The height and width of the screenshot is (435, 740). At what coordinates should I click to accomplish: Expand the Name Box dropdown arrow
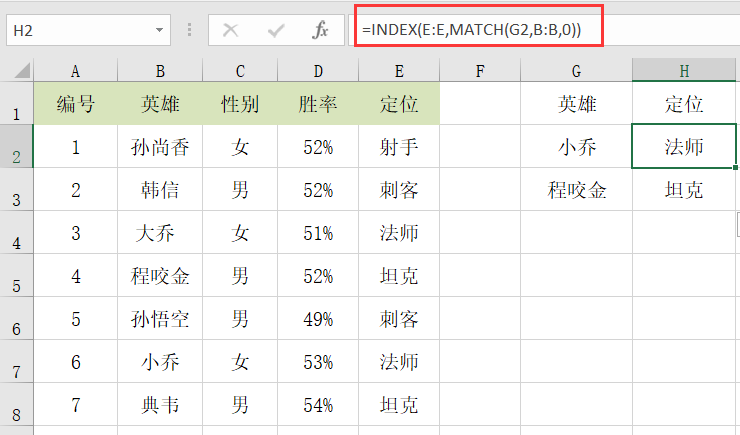tap(160, 30)
